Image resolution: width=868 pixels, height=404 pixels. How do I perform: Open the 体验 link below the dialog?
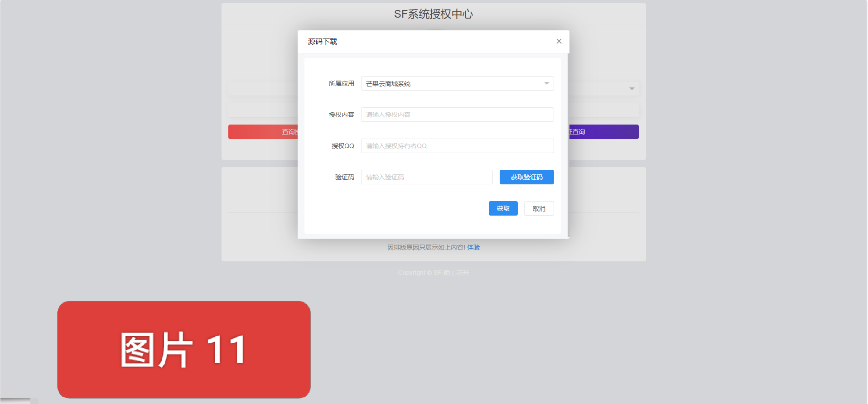pyautogui.click(x=473, y=247)
